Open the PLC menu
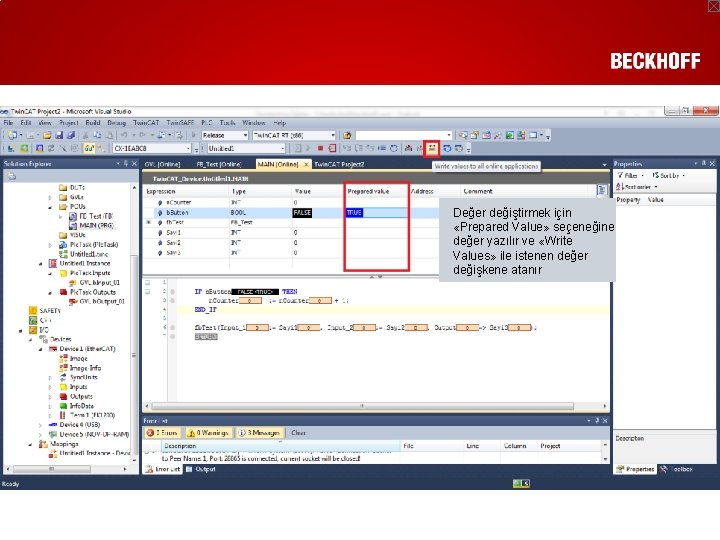 tap(207, 123)
